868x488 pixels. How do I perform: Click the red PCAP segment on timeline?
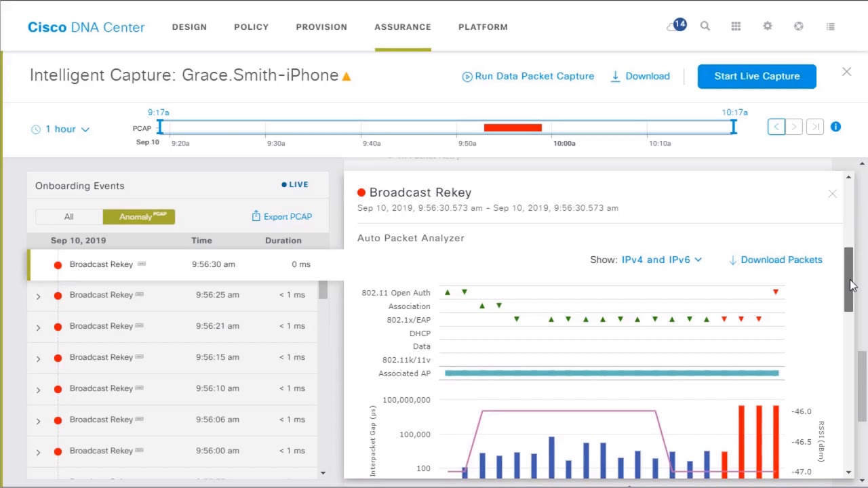click(513, 127)
